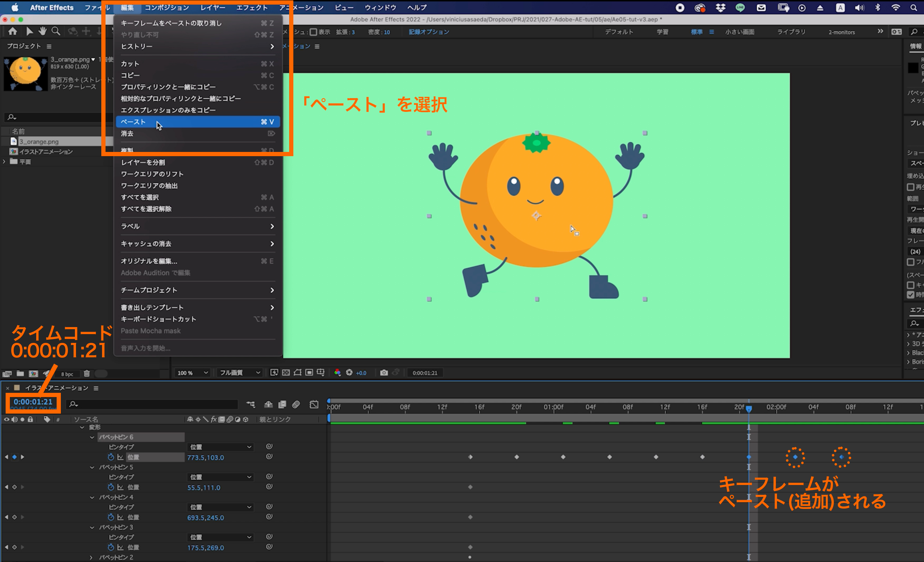Collapse the パペットピン 6 group
The height and width of the screenshot is (562, 924).
pyautogui.click(x=92, y=437)
